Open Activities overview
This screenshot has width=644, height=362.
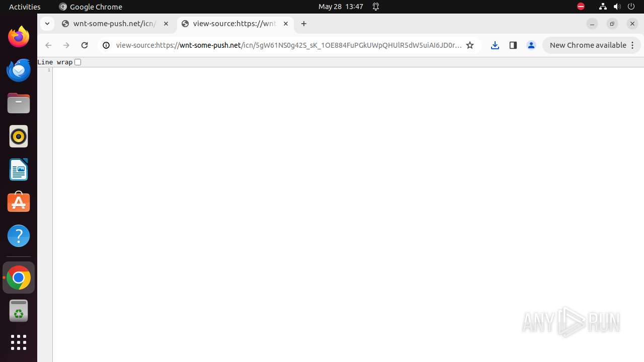25,7
